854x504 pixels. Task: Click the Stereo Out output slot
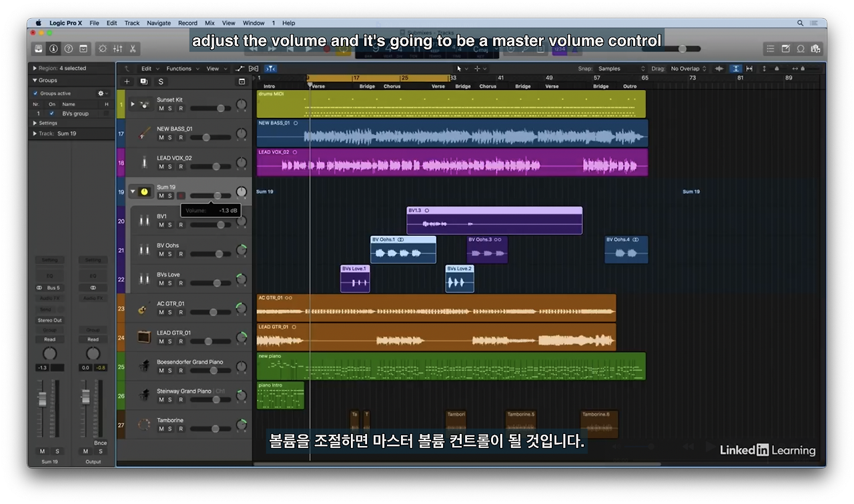(49, 320)
